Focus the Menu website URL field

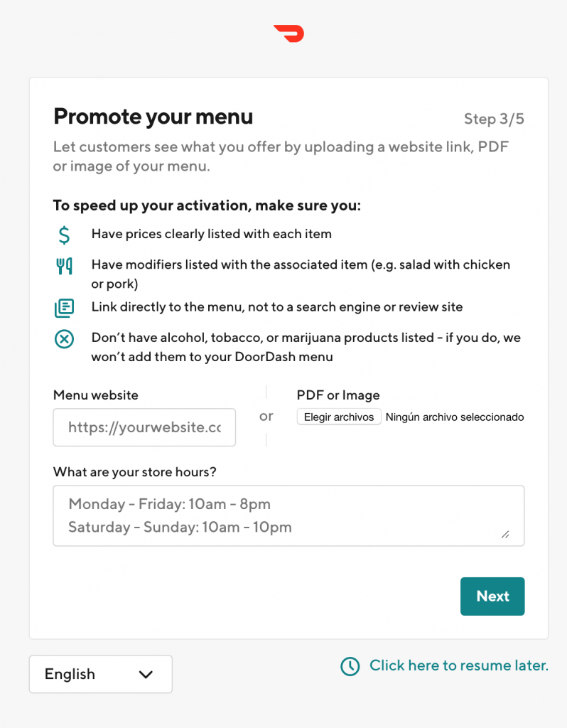coord(144,427)
